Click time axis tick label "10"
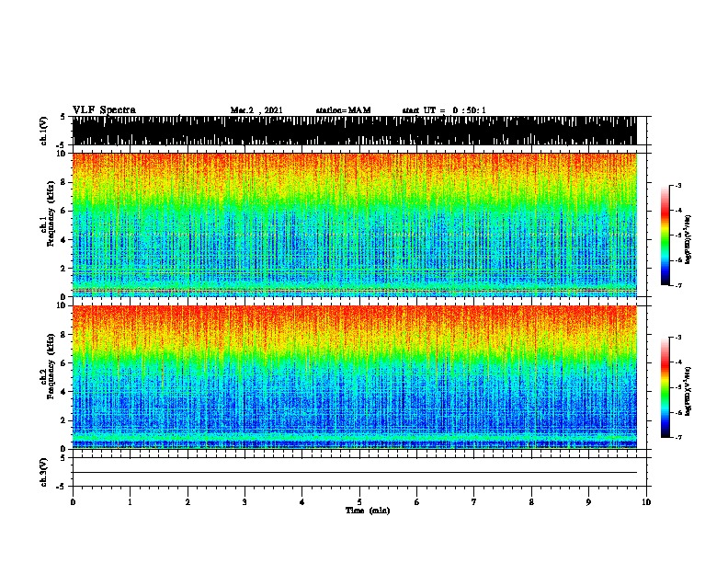Viewport: 728px width, 563px height. coord(646,502)
